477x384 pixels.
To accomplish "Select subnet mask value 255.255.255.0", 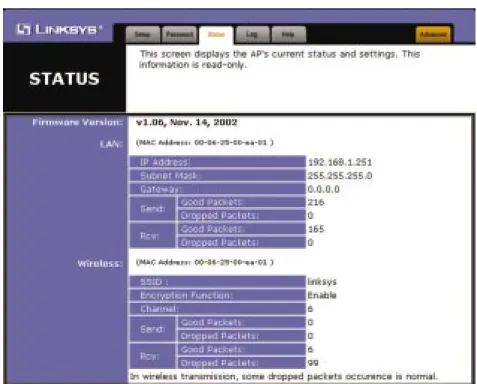I will (340, 176).
